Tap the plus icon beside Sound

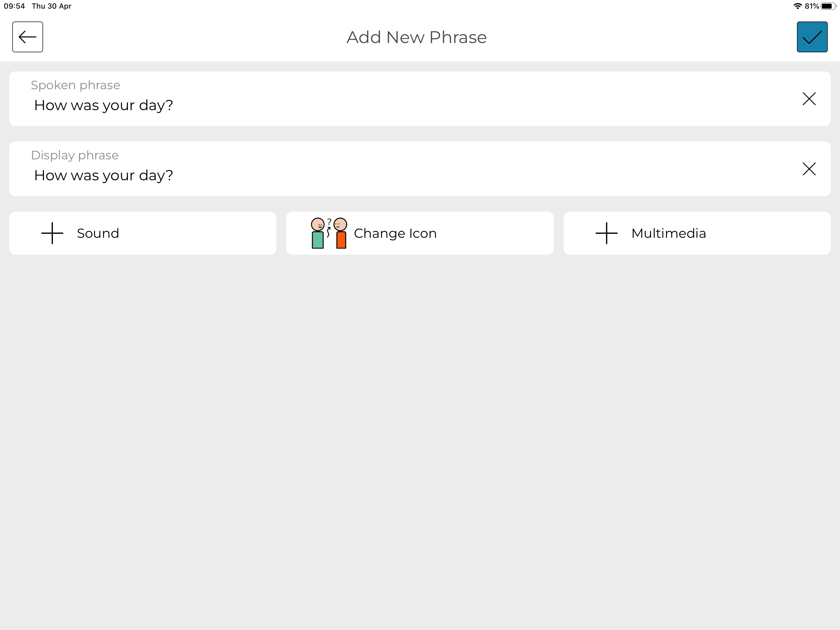(52, 233)
